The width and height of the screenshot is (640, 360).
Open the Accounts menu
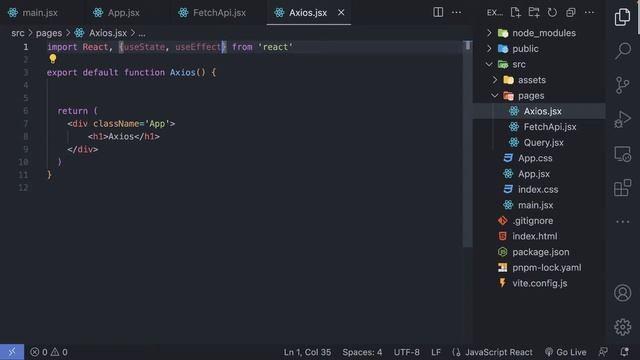pyautogui.click(x=622, y=293)
